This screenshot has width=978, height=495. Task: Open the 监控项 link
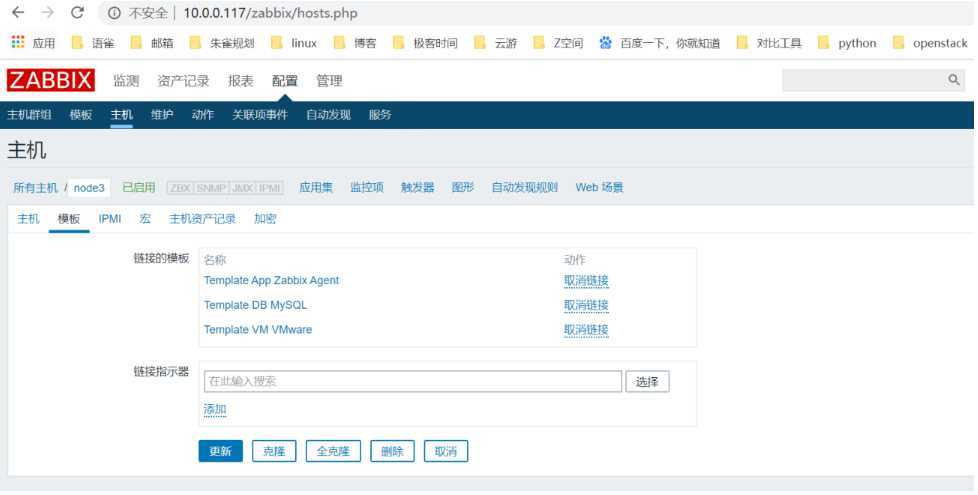coord(367,187)
